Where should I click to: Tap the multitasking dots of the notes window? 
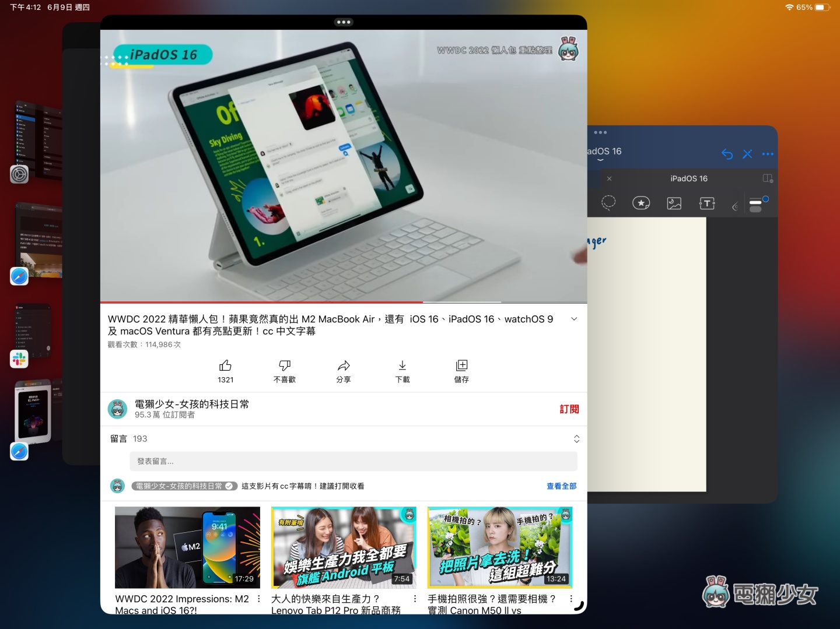[x=600, y=132]
